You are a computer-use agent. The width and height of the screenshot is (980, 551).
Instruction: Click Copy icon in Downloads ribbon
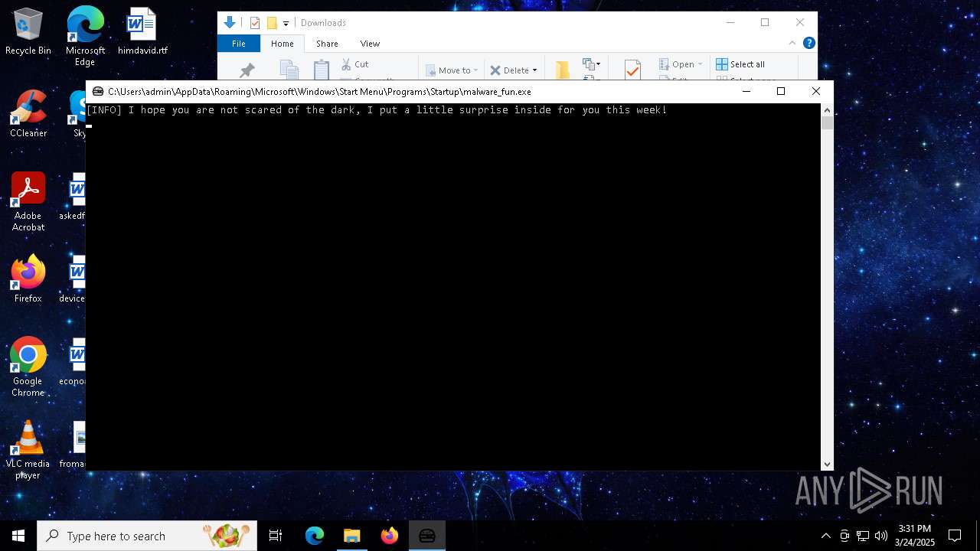tap(289, 70)
